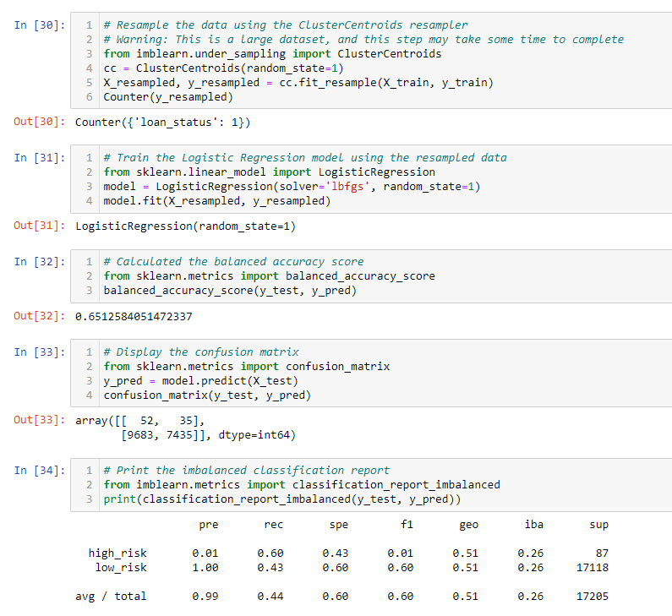The image size is (672, 616).
Task: Select the In [31] code cell
Action: [371, 179]
